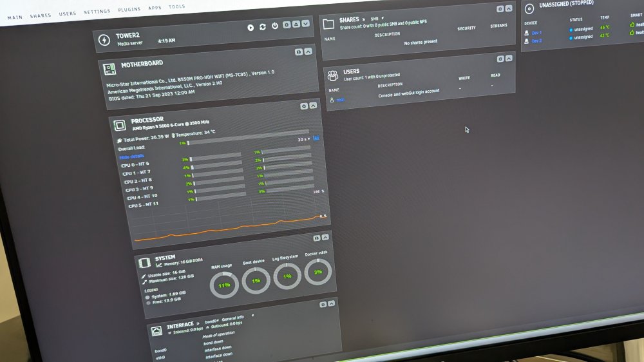Open Users tile settings gear

[500, 59]
